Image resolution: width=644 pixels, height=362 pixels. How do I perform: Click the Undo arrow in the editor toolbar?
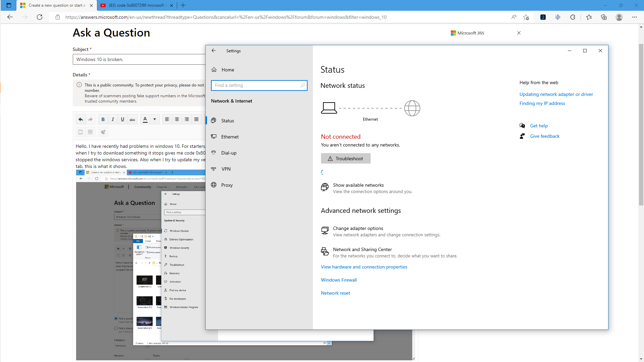pos(80,119)
